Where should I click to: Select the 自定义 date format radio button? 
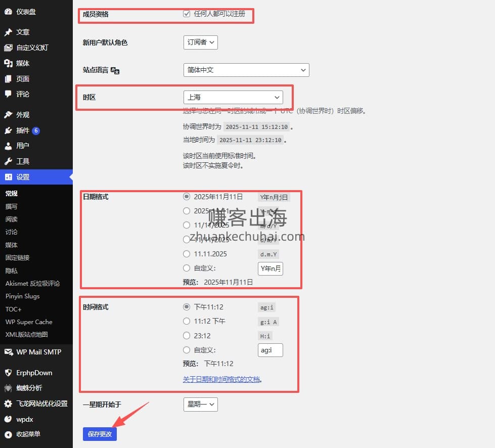[187, 268]
